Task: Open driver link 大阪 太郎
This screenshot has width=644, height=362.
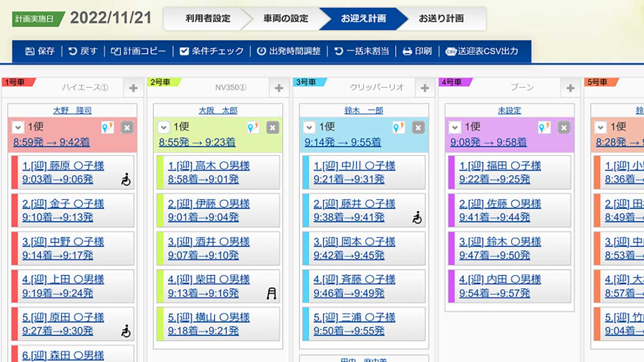Action: (218, 110)
